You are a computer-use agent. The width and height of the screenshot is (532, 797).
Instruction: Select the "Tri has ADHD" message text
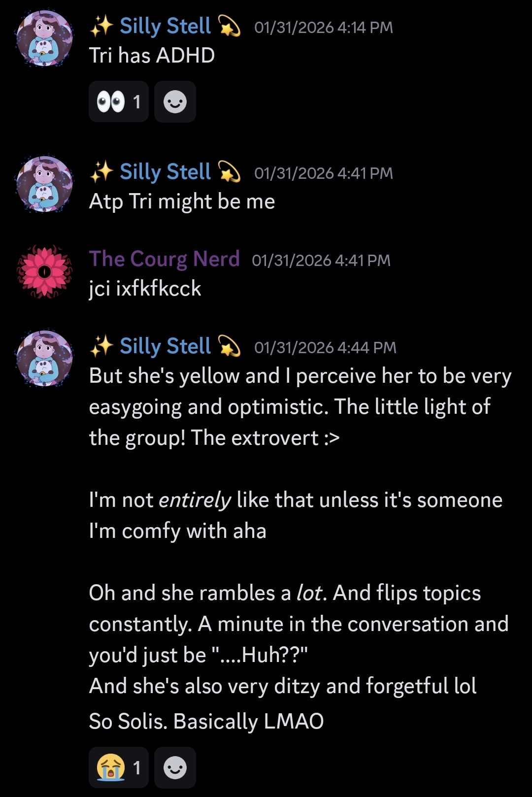[152, 56]
